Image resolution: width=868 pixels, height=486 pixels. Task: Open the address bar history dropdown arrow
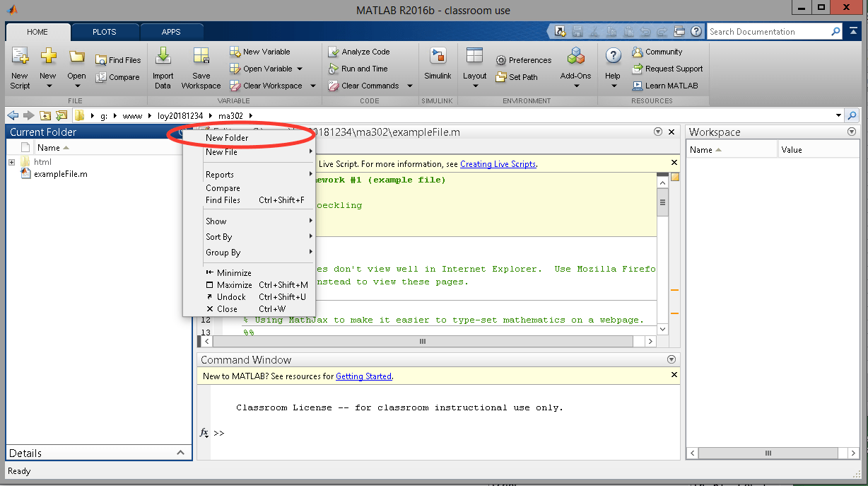pyautogui.click(x=838, y=115)
